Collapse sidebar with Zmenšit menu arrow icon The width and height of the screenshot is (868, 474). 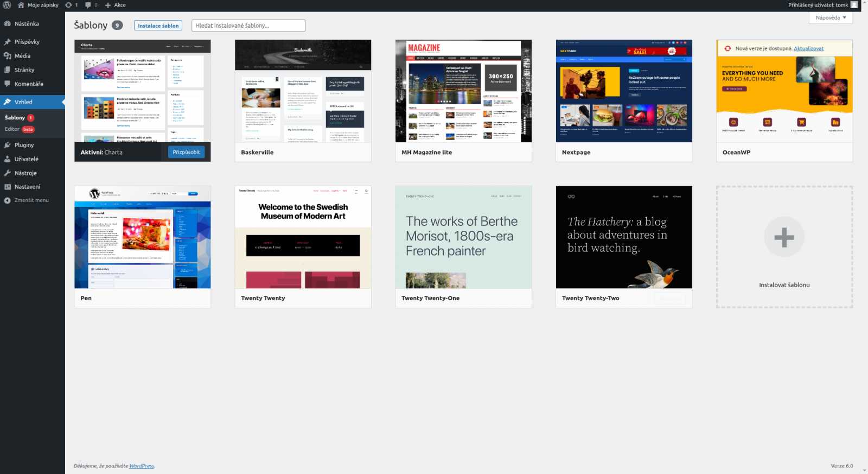coord(7,200)
